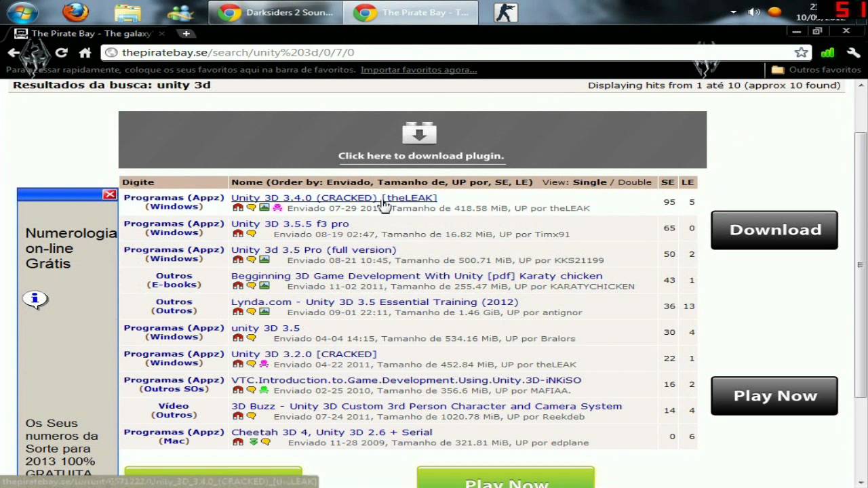Click magnet icon for unity 3D 3.5 by Bralors
This screenshot has width=868, height=488.
tap(237, 338)
